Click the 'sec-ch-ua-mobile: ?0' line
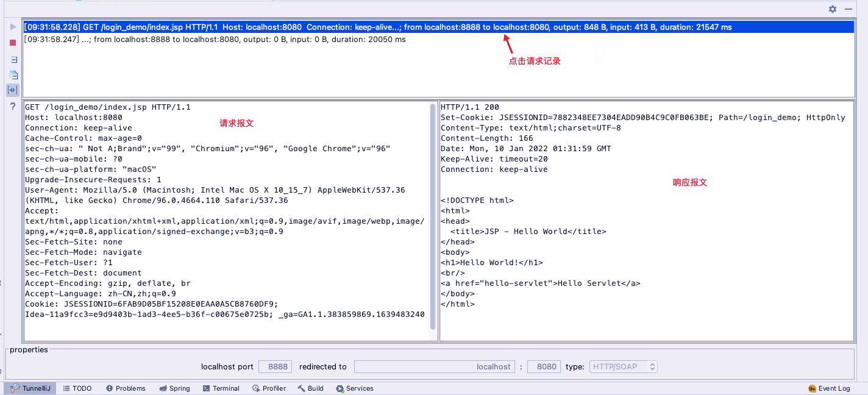The height and width of the screenshot is (395, 868). tap(74, 159)
